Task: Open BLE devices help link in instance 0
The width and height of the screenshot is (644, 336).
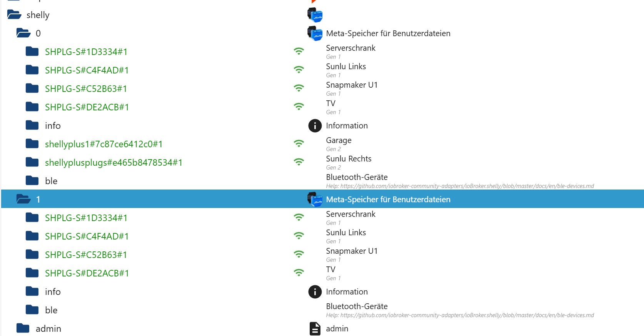Action: (x=460, y=186)
